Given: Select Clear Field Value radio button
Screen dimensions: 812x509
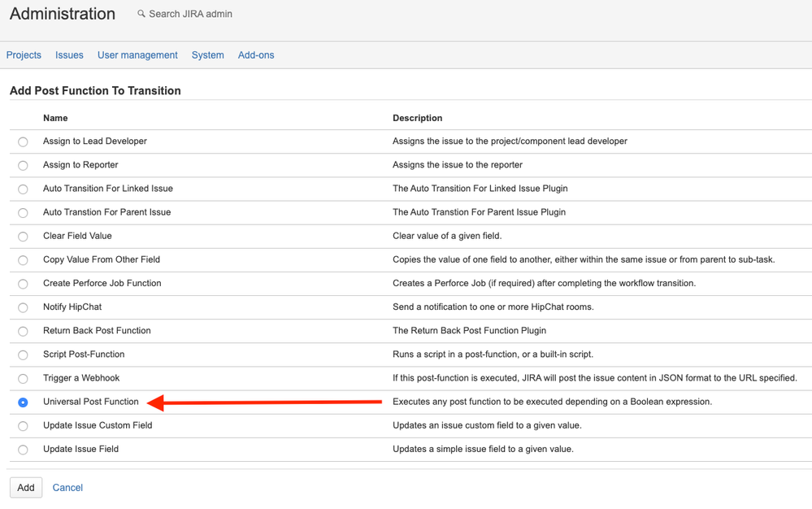Looking at the screenshot, I should tap(23, 237).
